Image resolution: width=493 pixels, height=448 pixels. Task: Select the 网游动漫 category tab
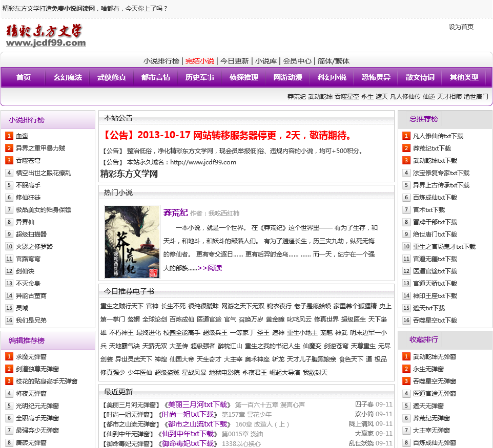point(287,77)
